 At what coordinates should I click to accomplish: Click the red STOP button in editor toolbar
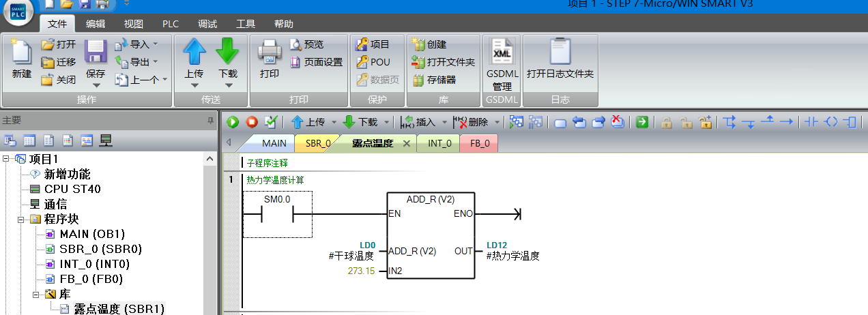click(x=252, y=122)
